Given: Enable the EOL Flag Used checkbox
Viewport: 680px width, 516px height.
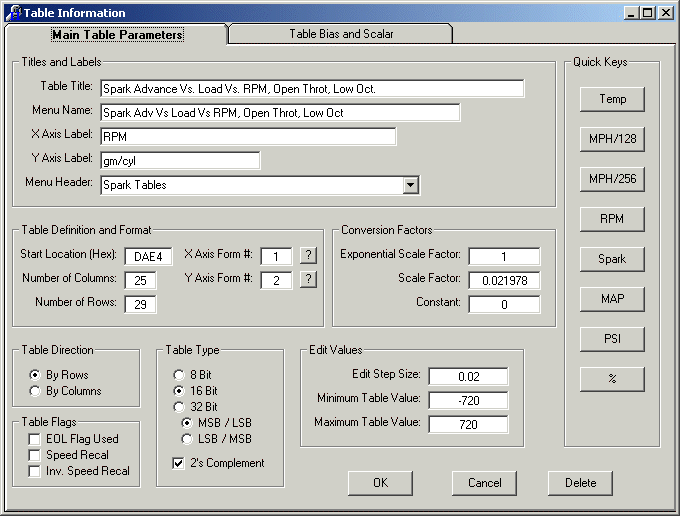Looking at the screenshot, I should point(34,439).
